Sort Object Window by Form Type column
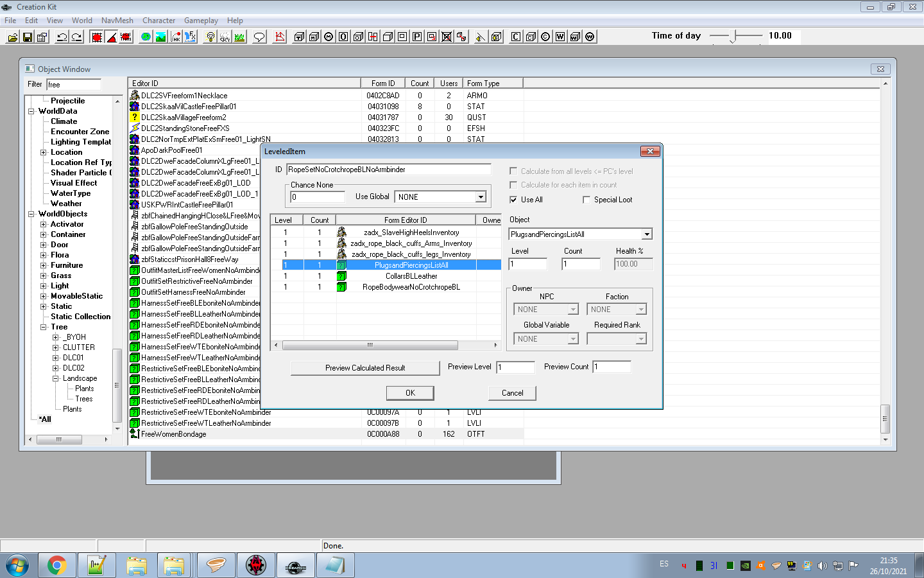 tap(493, 83)
